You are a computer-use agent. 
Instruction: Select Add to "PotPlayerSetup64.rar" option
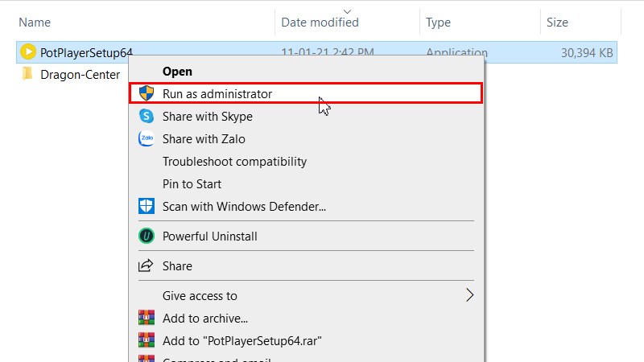[242, 340]
